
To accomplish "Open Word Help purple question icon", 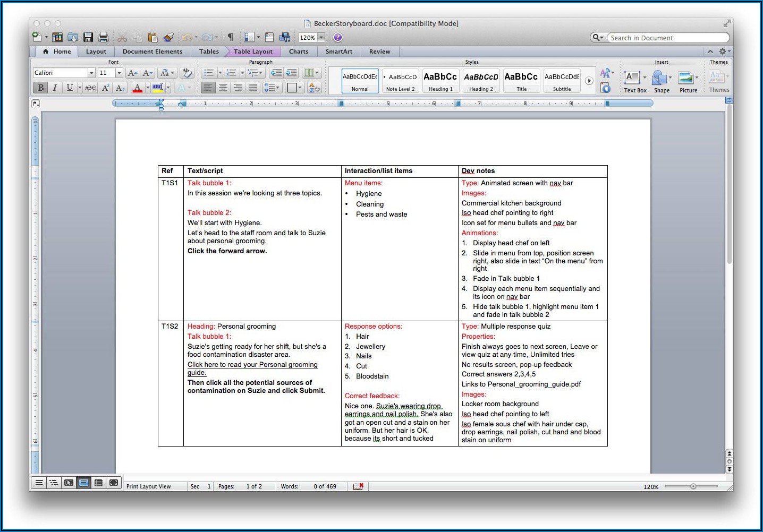I will pyautogui.click(x=338, y=37).
